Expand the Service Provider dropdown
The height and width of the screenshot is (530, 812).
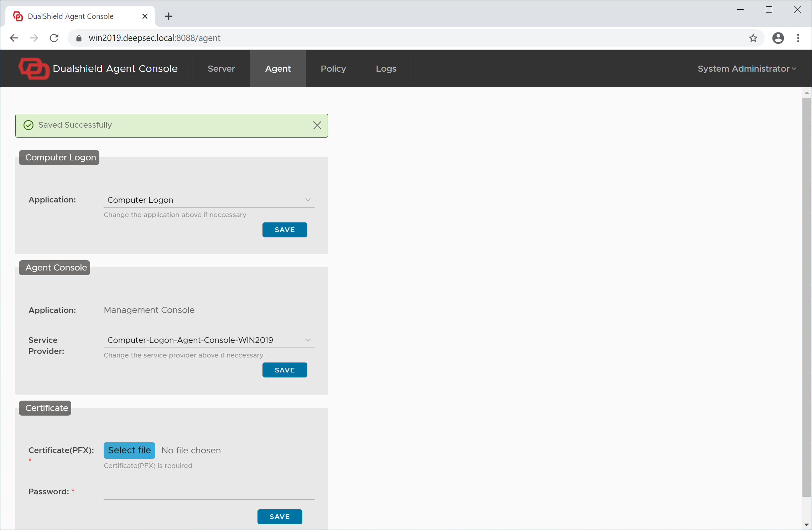point(308,340)
